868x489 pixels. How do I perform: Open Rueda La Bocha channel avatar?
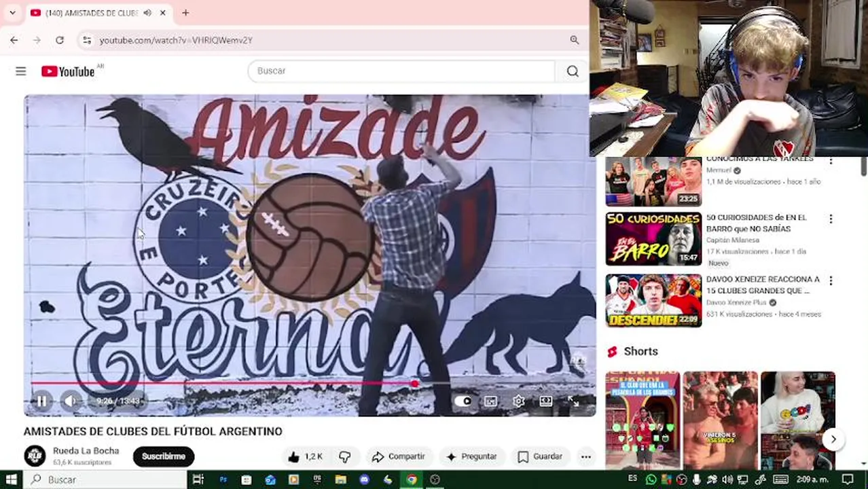point(35,456)
